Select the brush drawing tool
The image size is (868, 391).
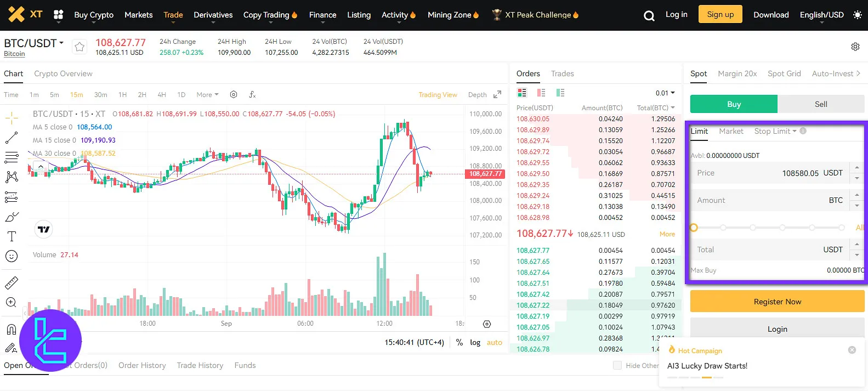point(12,217)
